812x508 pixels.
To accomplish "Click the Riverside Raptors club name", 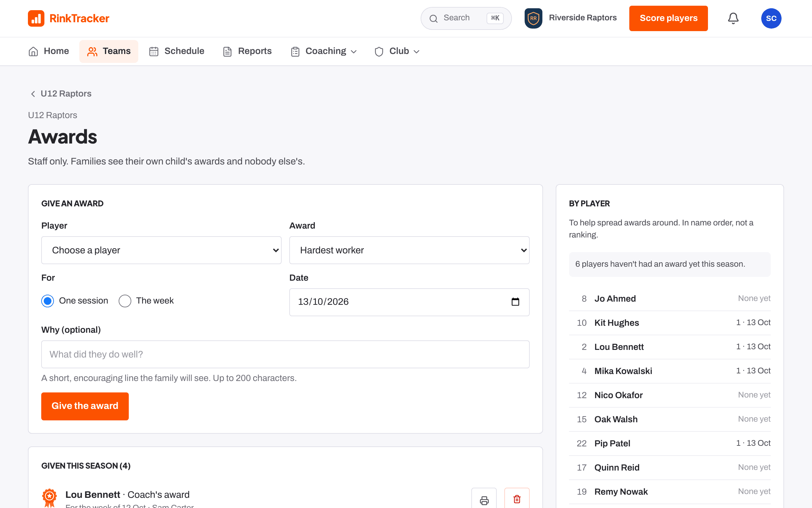I will tap(582, 18).
